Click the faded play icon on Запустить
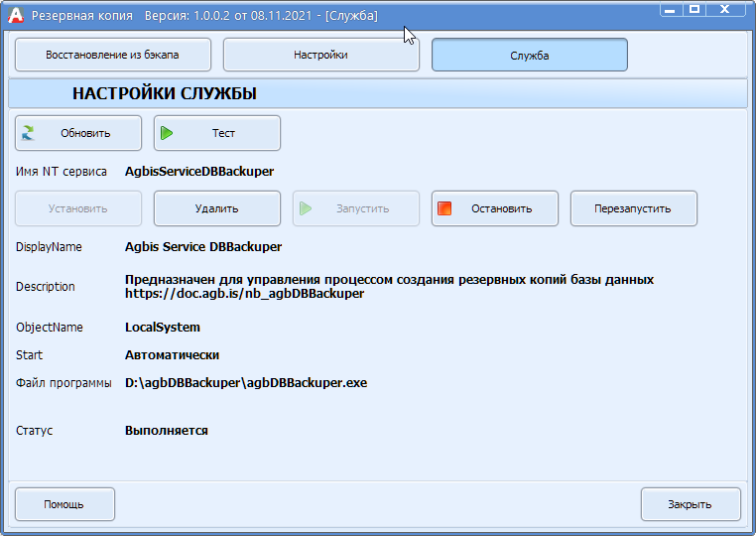 point(306,208)
